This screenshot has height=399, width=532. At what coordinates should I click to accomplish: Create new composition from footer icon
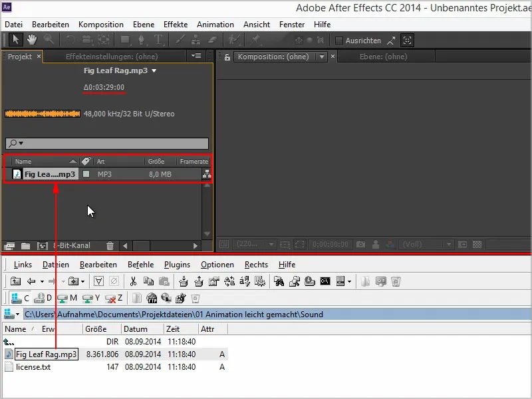pos(43,245)
